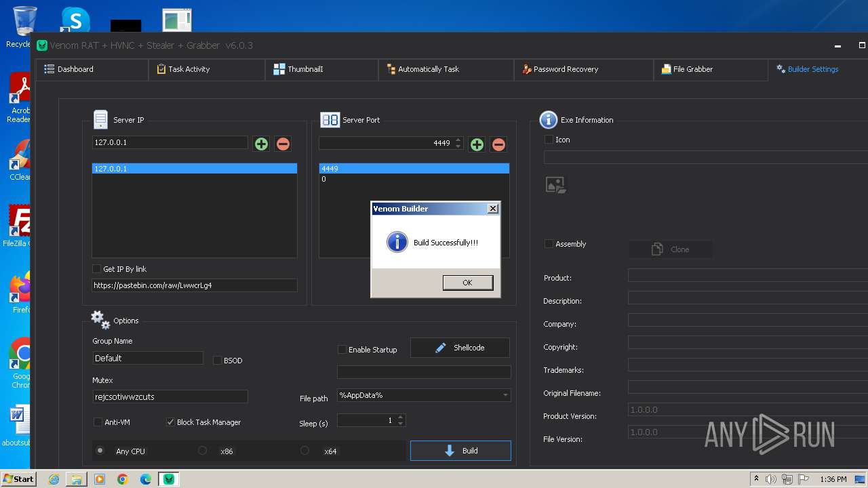
Task: Choose the x64 radio button
Action: pos(304,451)
